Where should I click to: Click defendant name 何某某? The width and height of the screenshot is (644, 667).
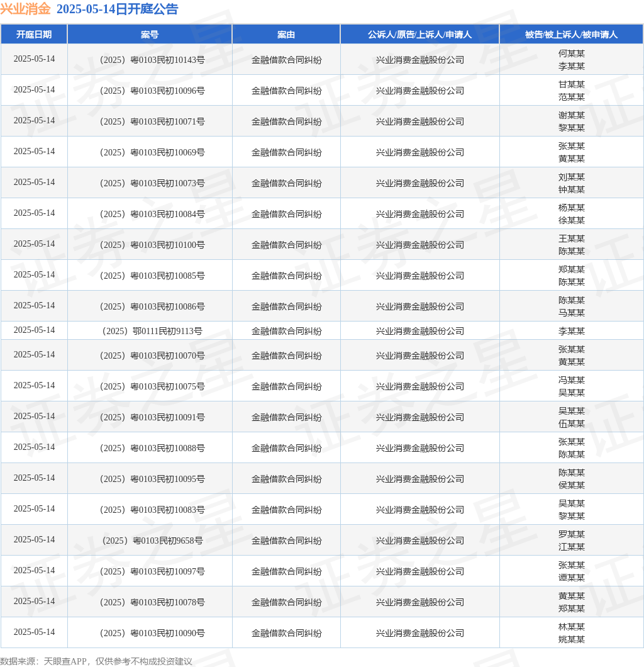coord(571,53)
